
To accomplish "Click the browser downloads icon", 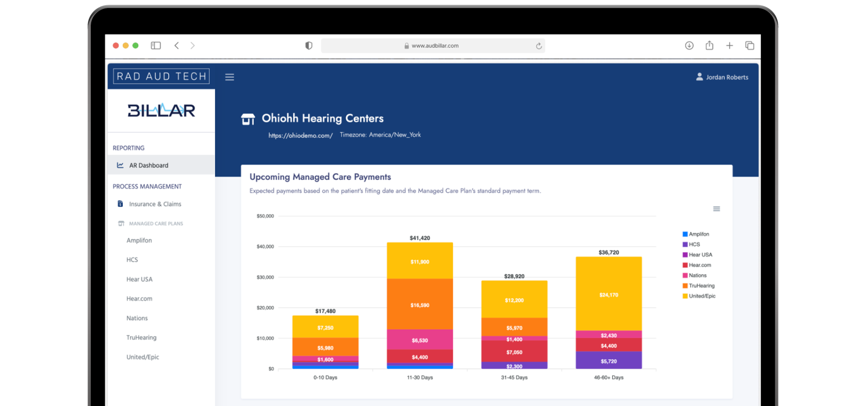I will tap(689, 46).
